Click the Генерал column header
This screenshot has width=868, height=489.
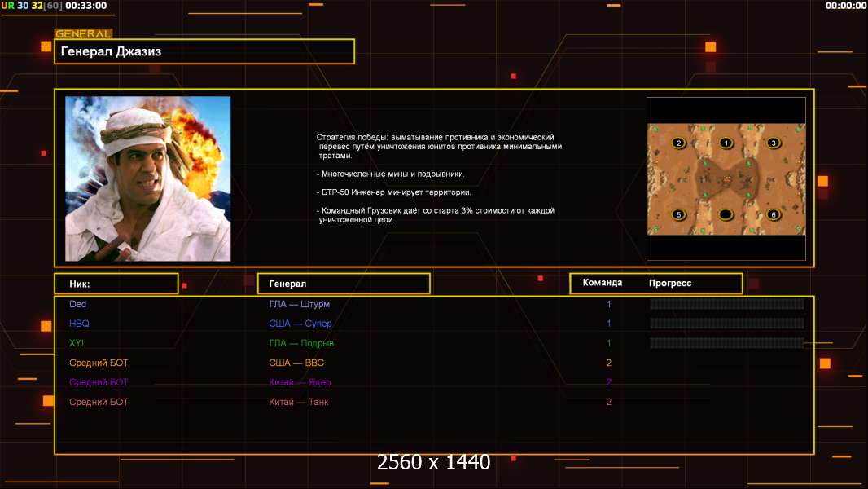click(343, 284)
